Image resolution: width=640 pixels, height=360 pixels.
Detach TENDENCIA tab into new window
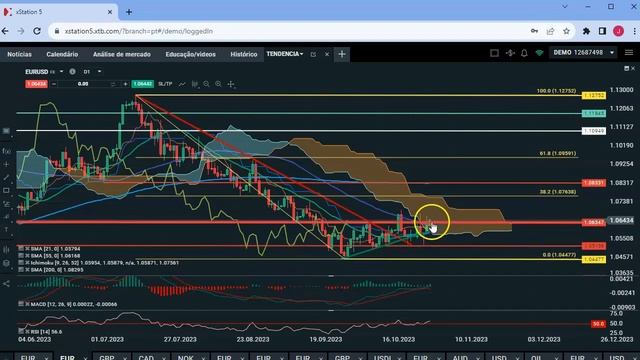[x=313, y=54]
